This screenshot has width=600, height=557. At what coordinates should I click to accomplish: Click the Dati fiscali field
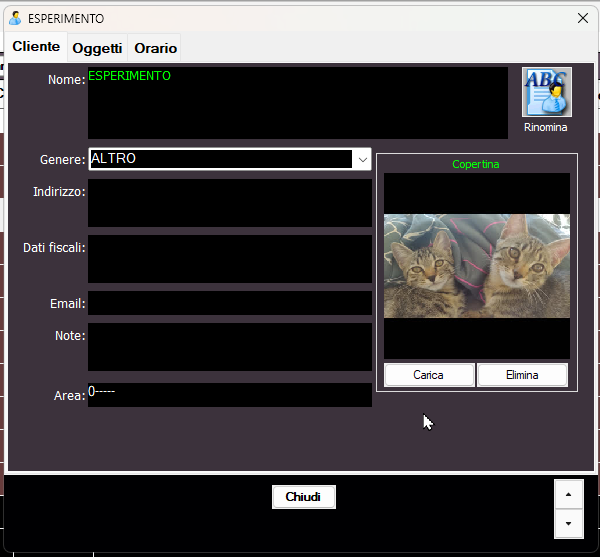(229, 259)
